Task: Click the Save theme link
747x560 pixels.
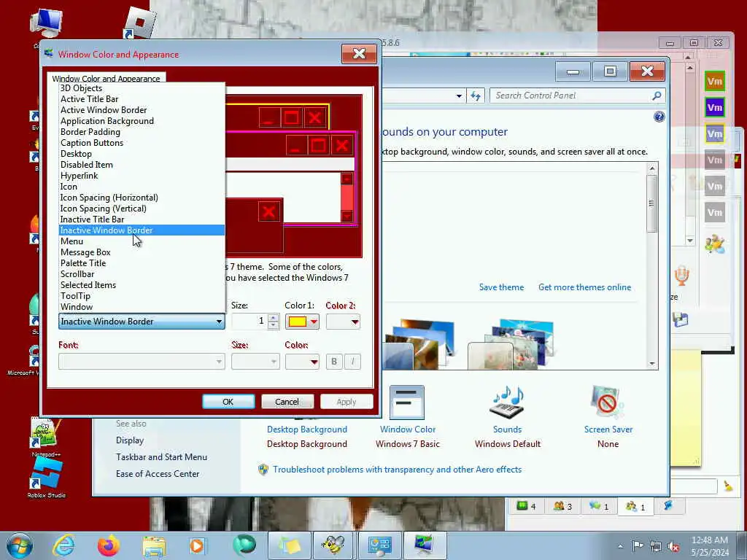Action: pos(501,287)
